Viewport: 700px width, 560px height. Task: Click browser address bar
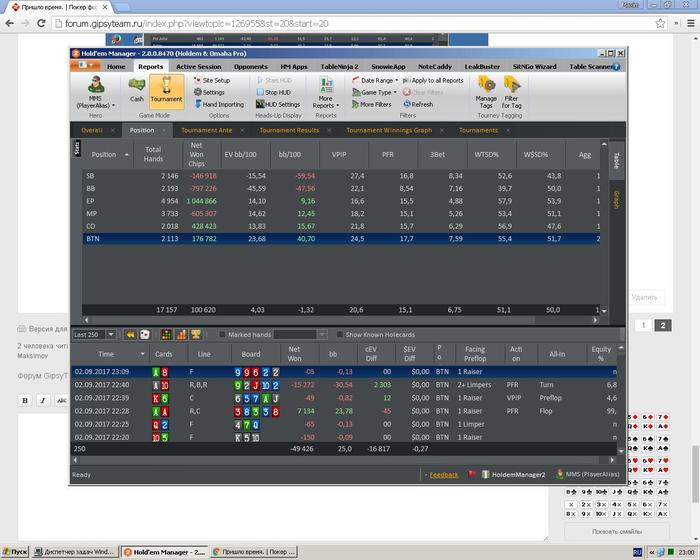[x=355, y=23]
